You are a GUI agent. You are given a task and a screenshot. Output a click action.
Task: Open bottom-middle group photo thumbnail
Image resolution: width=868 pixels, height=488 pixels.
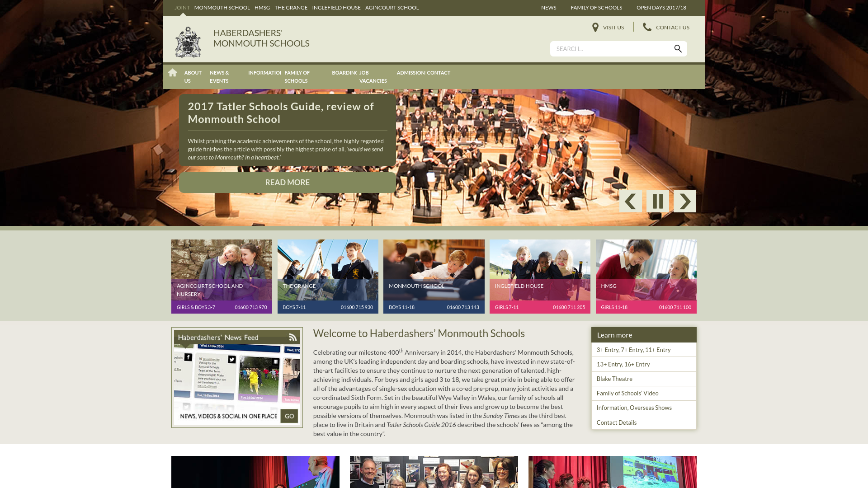click(x=434, y=472)
